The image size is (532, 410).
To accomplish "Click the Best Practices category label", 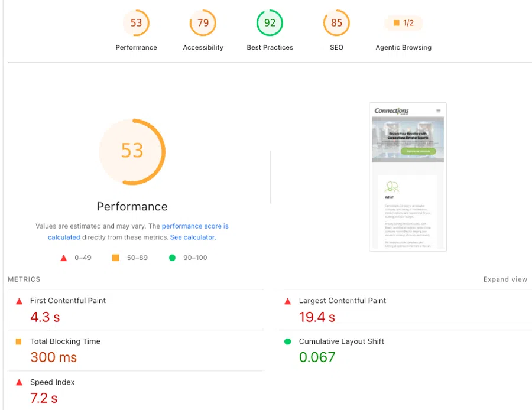I will coord(270,47).
